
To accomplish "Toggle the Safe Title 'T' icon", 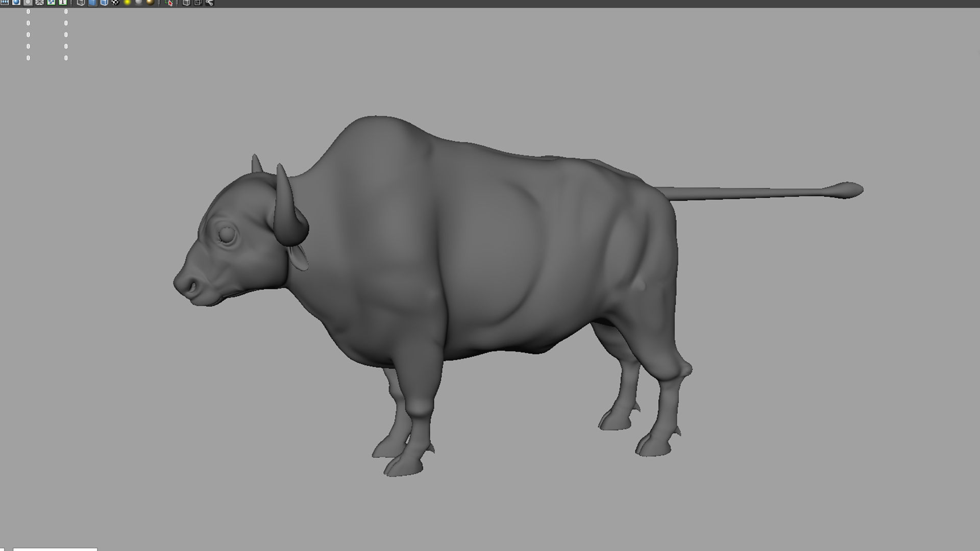I will [x=63, y=2].
